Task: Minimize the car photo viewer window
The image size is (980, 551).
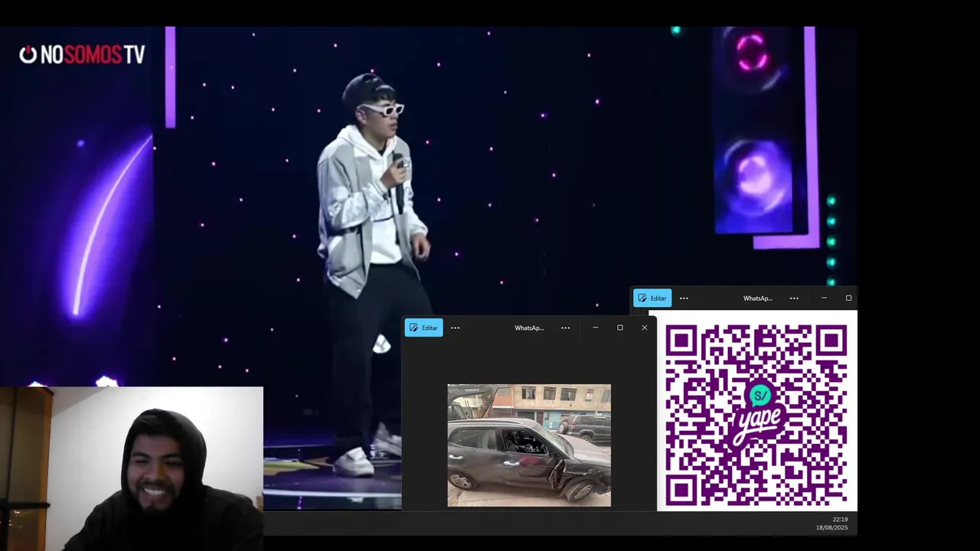Action: pos(595,328)
